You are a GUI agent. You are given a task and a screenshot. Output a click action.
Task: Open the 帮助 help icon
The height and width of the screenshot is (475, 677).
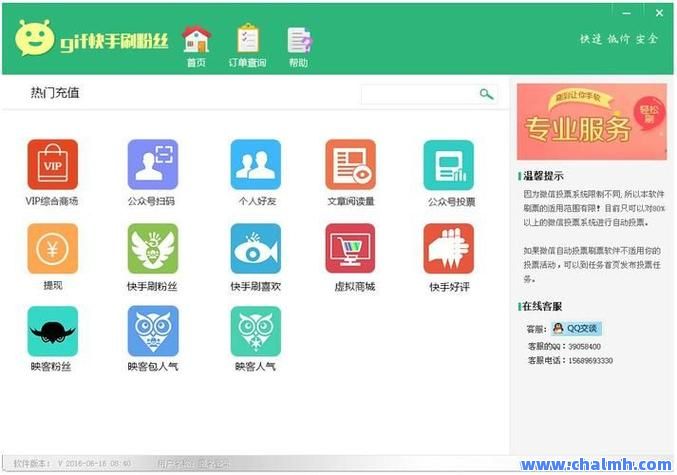coord(299,48)
